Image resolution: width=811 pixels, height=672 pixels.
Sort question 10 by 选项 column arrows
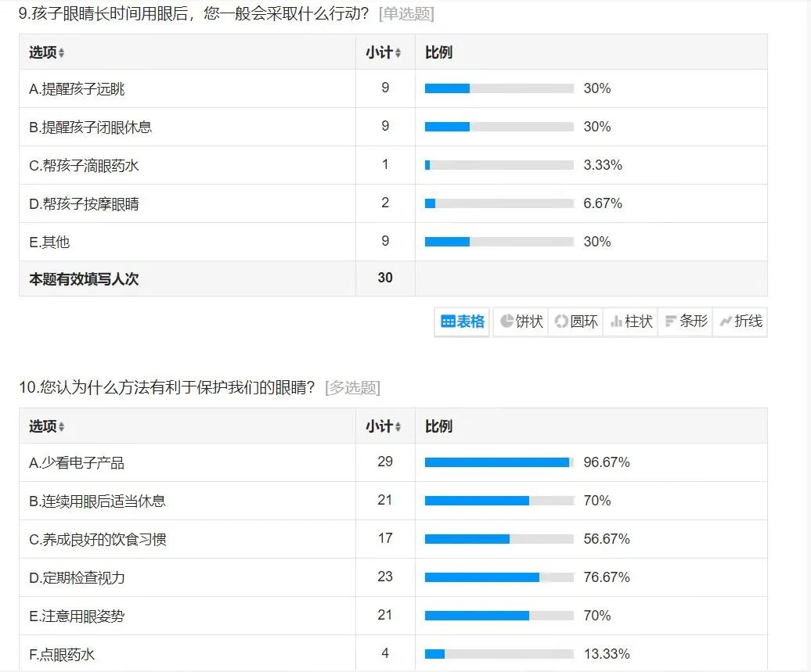[x=61, y=427]
